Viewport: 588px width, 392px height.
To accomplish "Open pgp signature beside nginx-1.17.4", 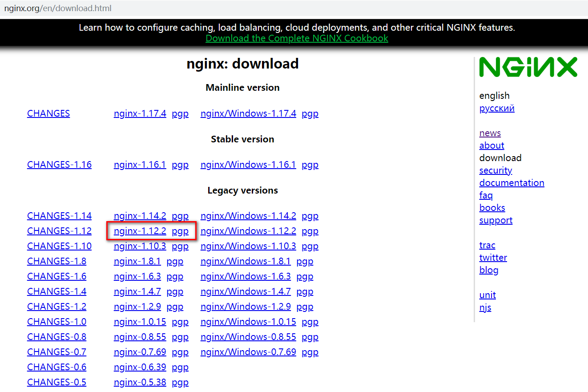I will 180,114.
